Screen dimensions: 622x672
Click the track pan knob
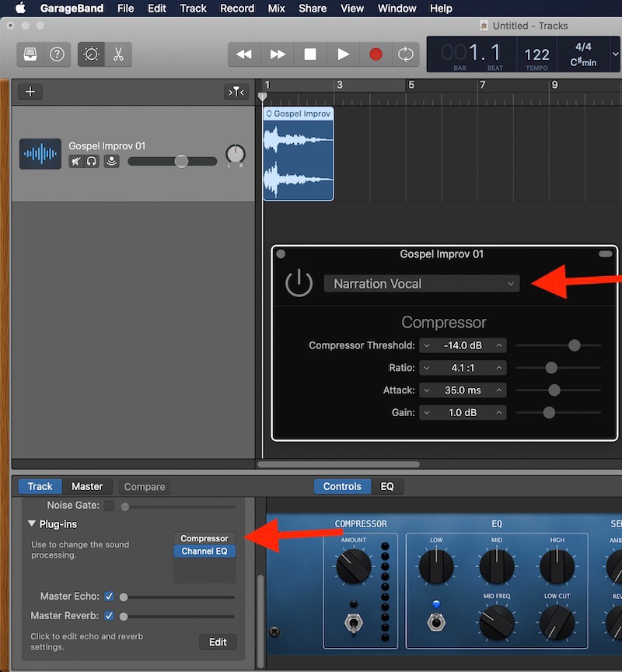235,154
